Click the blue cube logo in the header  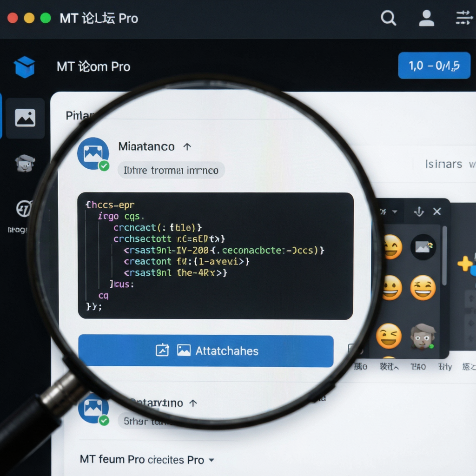[x=25, y=67]
